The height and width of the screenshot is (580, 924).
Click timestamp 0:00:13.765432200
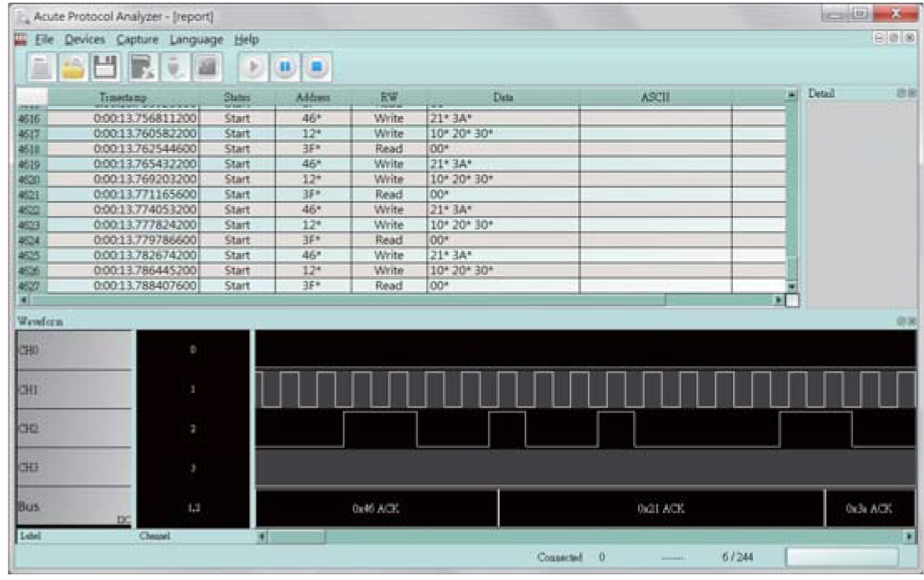[x=144, y=164]
